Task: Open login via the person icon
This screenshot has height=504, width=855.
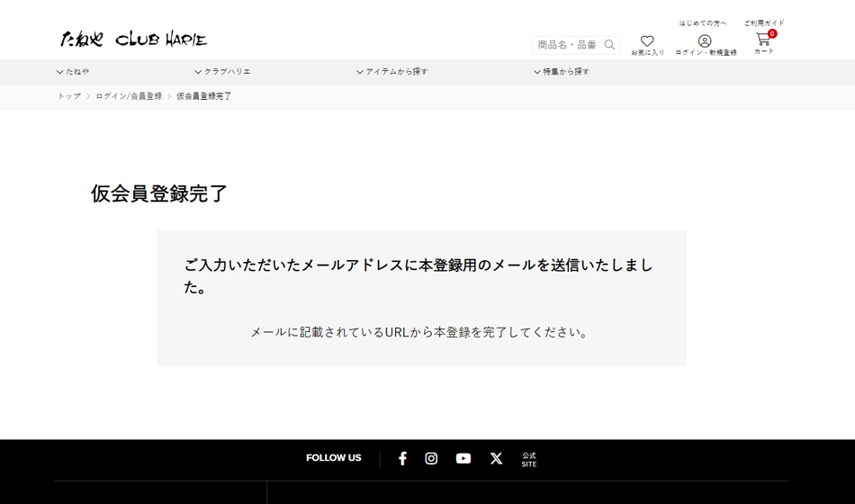Action: click(x=705, y=40)
